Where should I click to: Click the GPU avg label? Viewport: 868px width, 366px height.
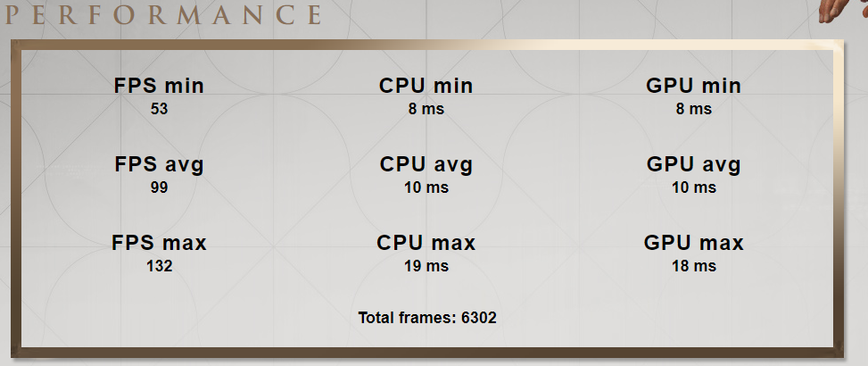pos(693,165)
